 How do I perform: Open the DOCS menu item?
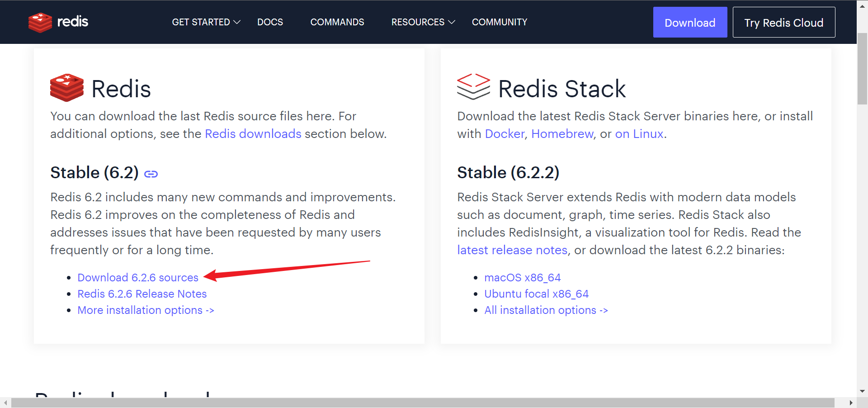[270, 22]
